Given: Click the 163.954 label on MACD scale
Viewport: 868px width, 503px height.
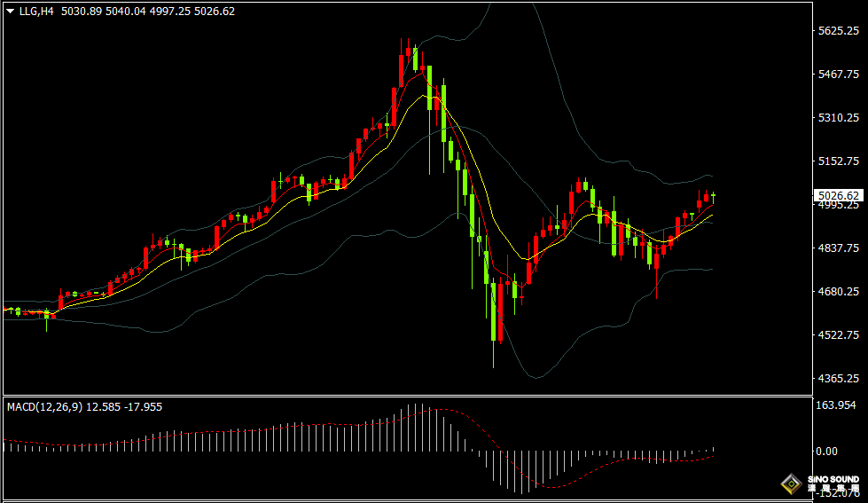Looking at the screenshot, I should click(x=836, y=405).
